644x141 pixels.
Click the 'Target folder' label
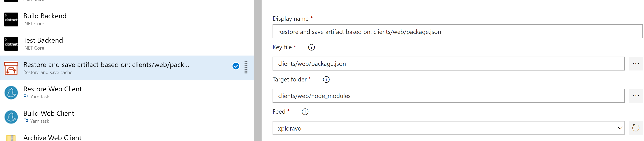[x=289, y=80]
